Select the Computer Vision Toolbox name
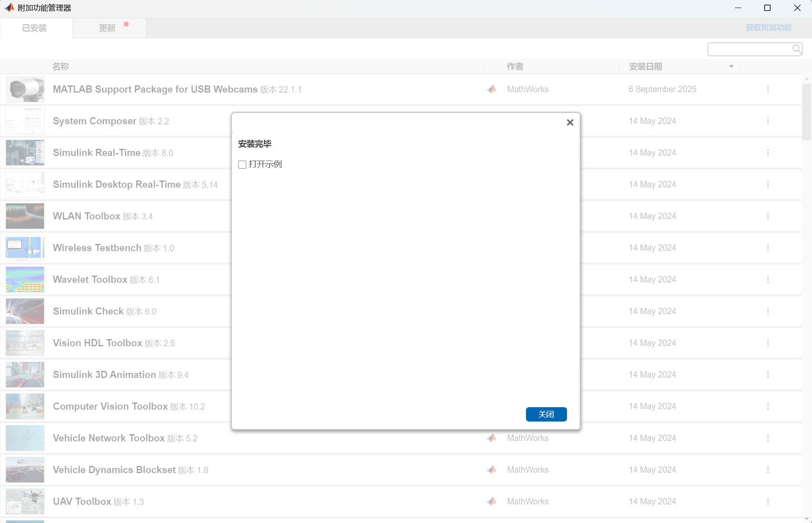 coord(110,406)
